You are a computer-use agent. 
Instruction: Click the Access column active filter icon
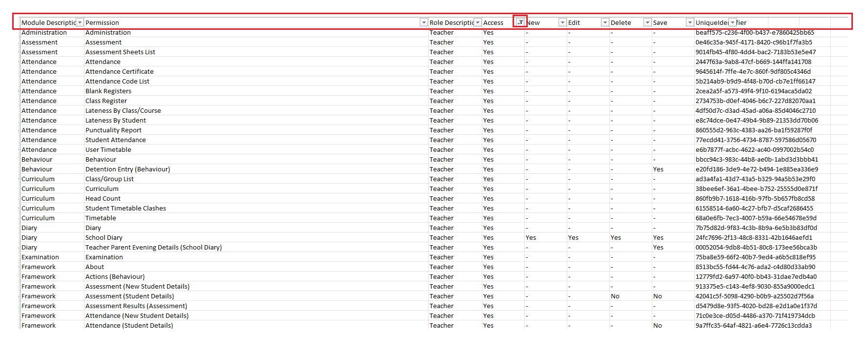520,22
